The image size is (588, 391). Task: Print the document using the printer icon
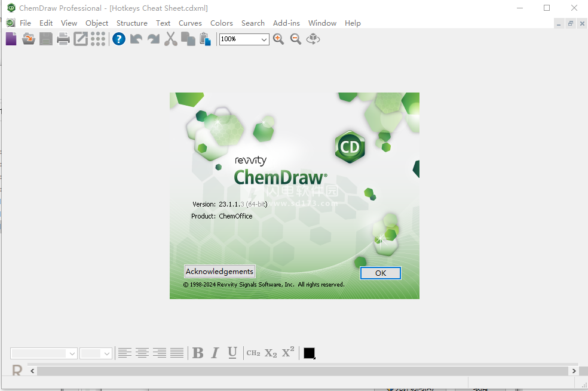point(63,39)
